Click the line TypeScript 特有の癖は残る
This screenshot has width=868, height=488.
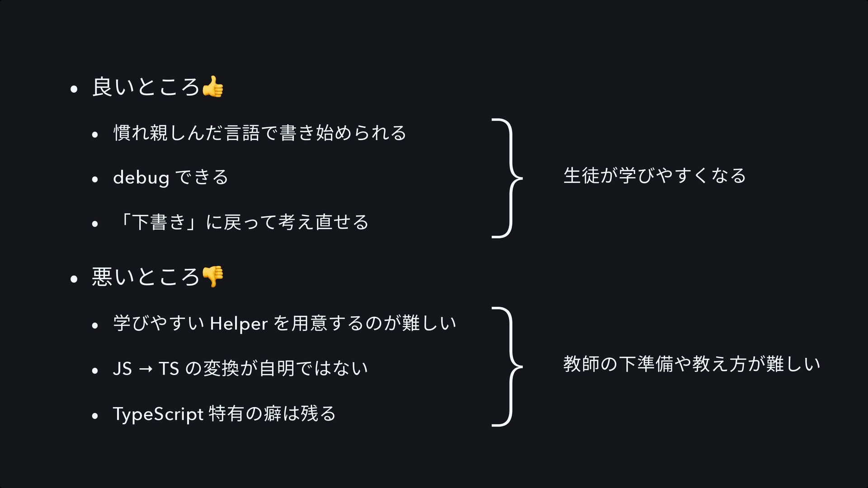[x=224, y=414]
